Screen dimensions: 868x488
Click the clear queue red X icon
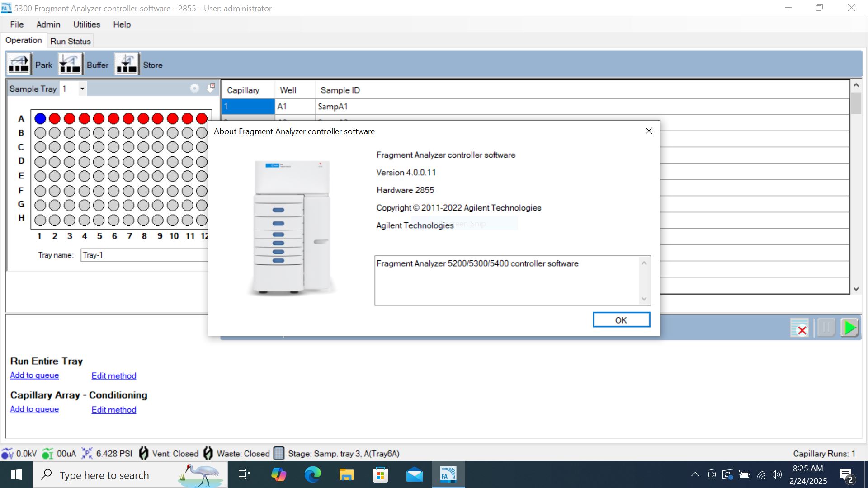click(x=799, y=328)
